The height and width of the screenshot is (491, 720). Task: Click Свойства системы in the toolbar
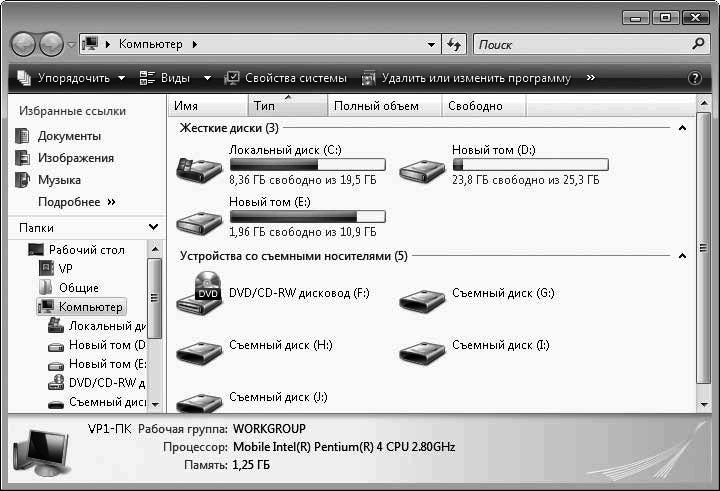286,78
